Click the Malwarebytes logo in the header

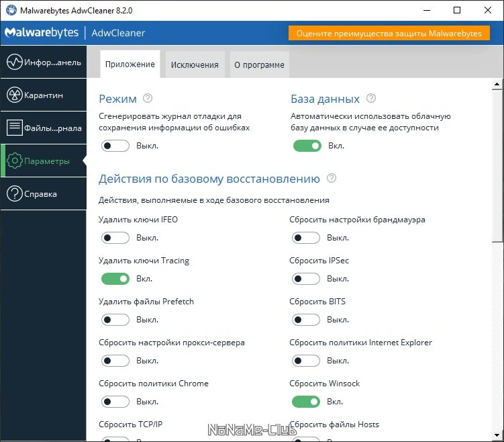point(42,32)
